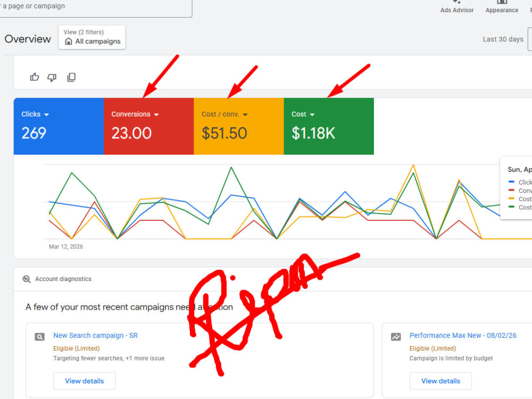Image resolution: width=532 pixels, height=399 pixels.
Task: Open the Conversions metric dropdown
Action: (135, 114)
